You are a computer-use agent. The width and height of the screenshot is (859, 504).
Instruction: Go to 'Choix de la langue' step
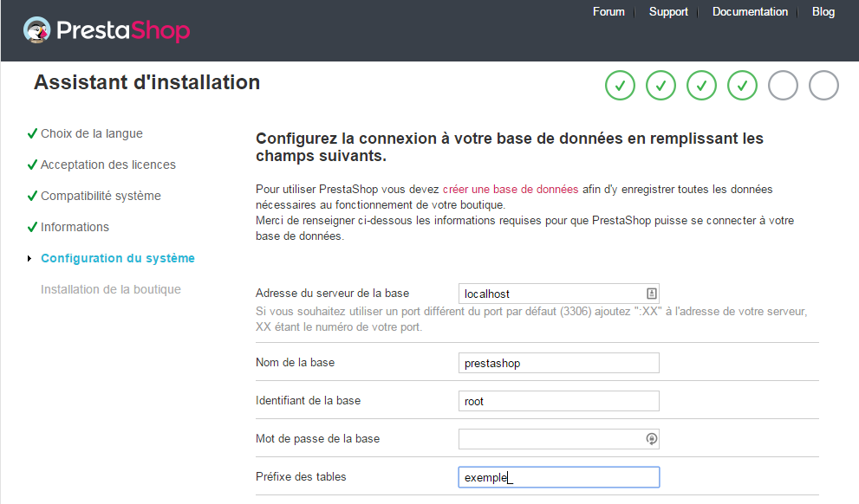coord(92,133)
